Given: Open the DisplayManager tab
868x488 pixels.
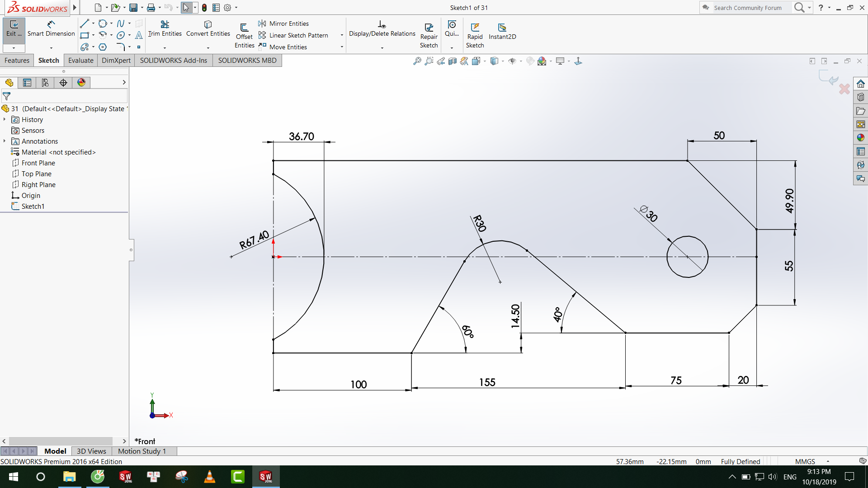Looking at the screenshot, I should pos(81,82).
